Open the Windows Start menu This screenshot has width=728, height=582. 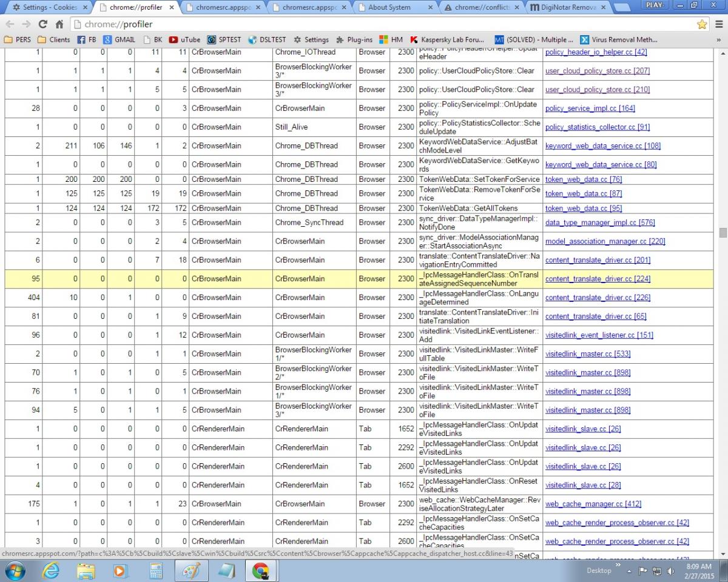(15, 570)
